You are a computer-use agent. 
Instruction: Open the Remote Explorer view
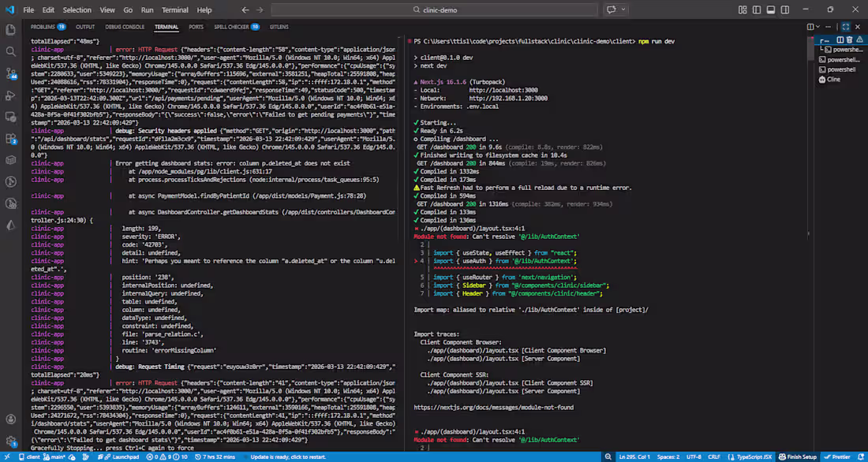tap(10, 117)
